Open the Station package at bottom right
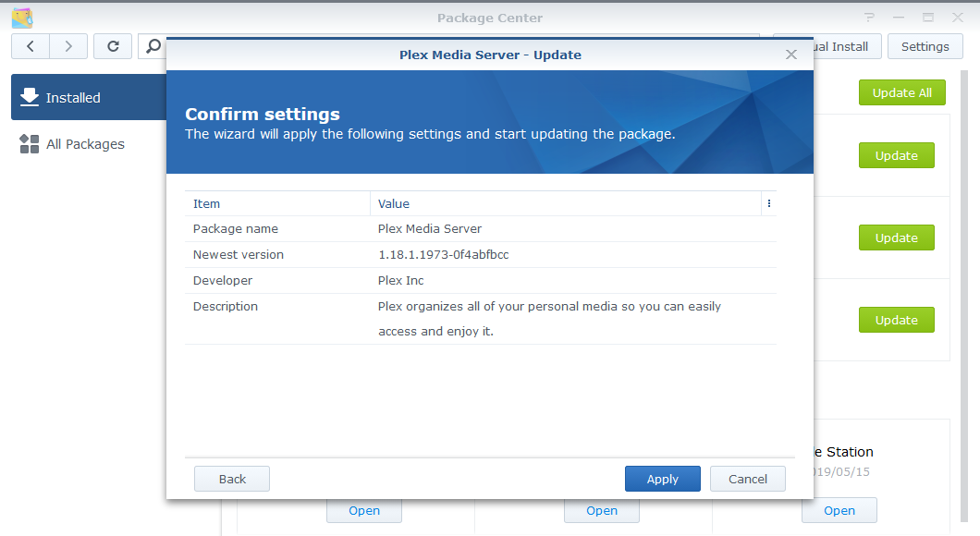The height and width of the screenshot is (536, 980). point(839,510)
